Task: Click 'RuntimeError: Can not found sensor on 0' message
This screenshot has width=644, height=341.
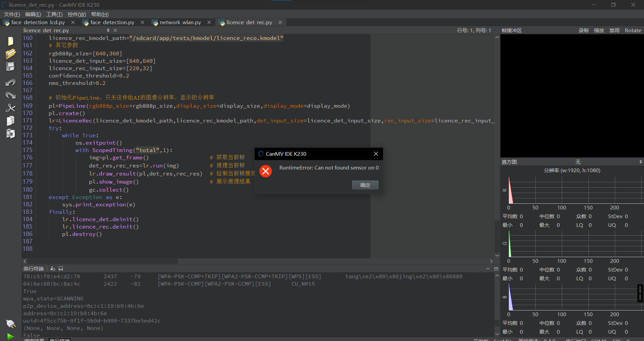Action: pyautogui.click(x=329, y=167)
